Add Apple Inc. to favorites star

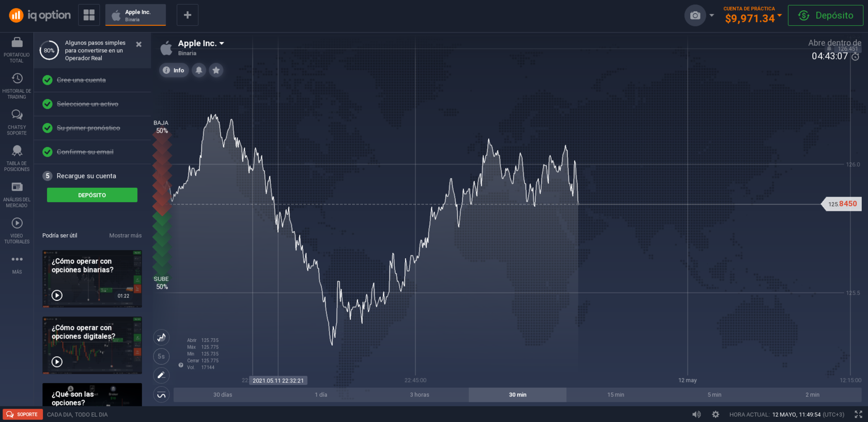[216, 70]
